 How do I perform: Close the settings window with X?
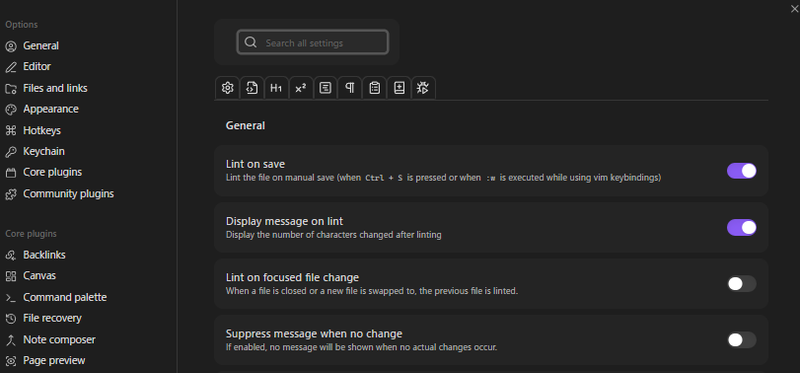click(x=794, y=9)
